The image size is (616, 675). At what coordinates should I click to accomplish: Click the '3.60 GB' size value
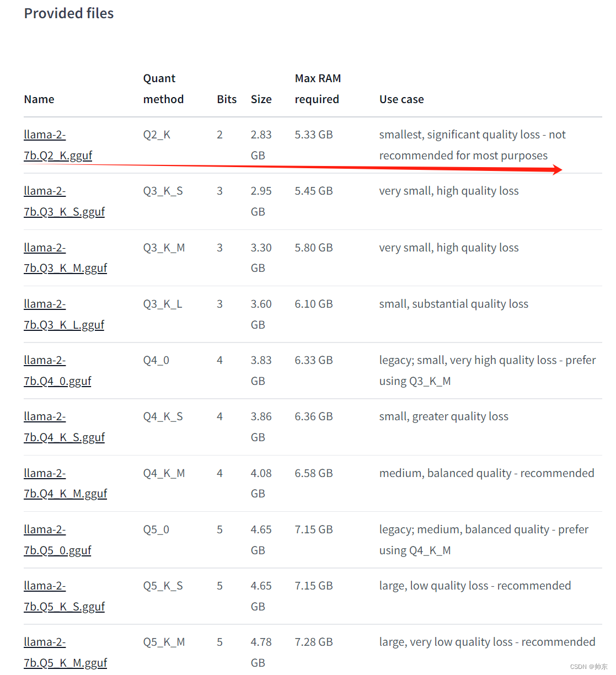261,314
